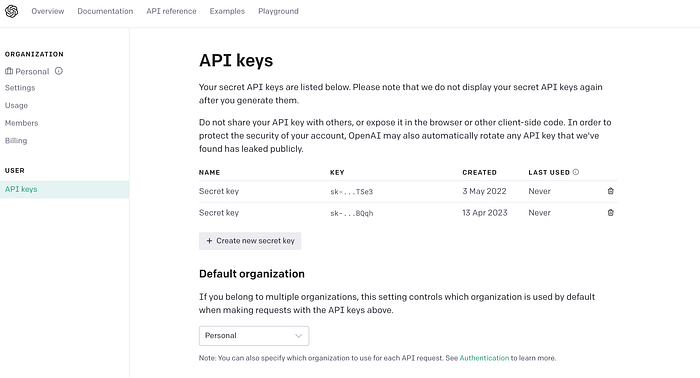Expand the Personal dropdown chevron
Viewport: 700px width, 378px height.
299,336
